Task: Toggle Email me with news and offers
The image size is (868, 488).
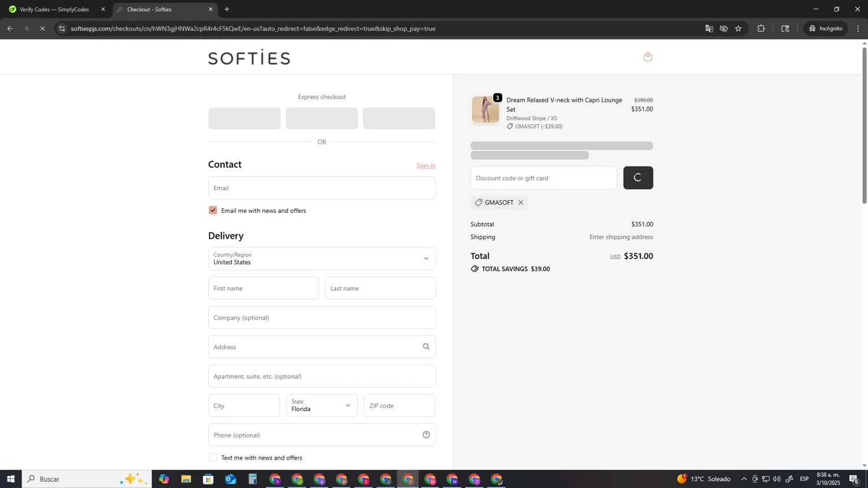Action: 213,210
